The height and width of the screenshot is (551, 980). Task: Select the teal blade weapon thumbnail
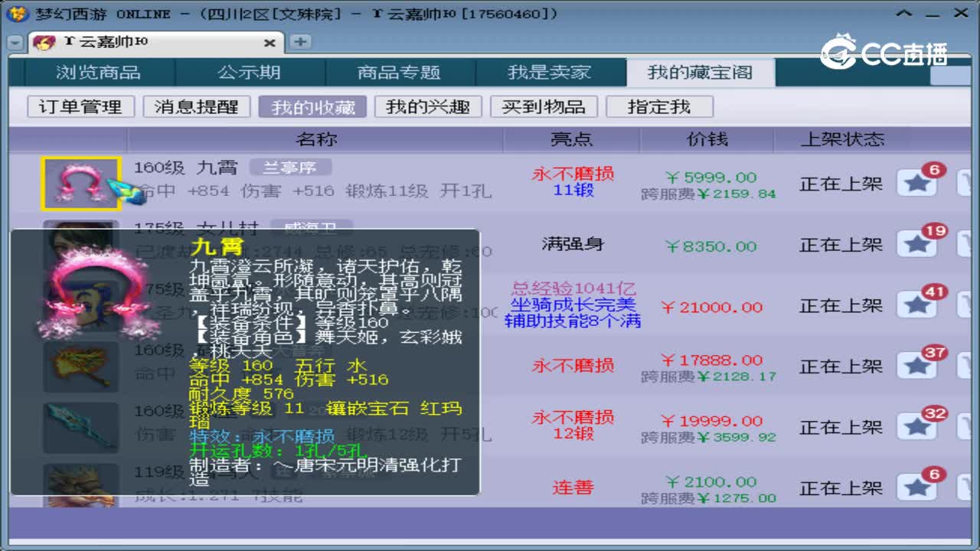pos(81,427)
